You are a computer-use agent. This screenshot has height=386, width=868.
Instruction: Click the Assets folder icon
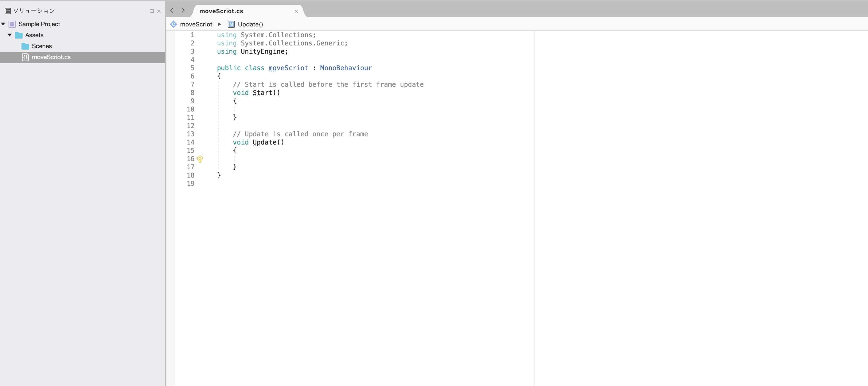coord(19,35)
